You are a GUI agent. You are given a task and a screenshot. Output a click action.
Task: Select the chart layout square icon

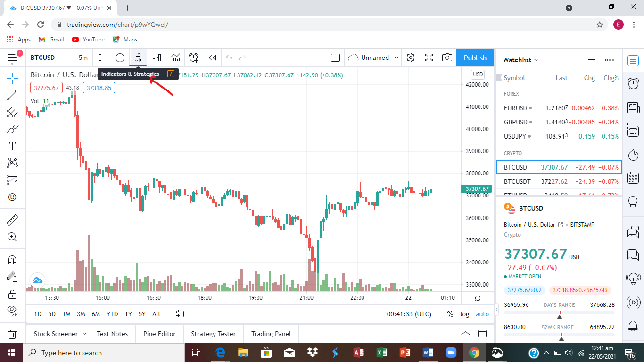pos(335,58)
